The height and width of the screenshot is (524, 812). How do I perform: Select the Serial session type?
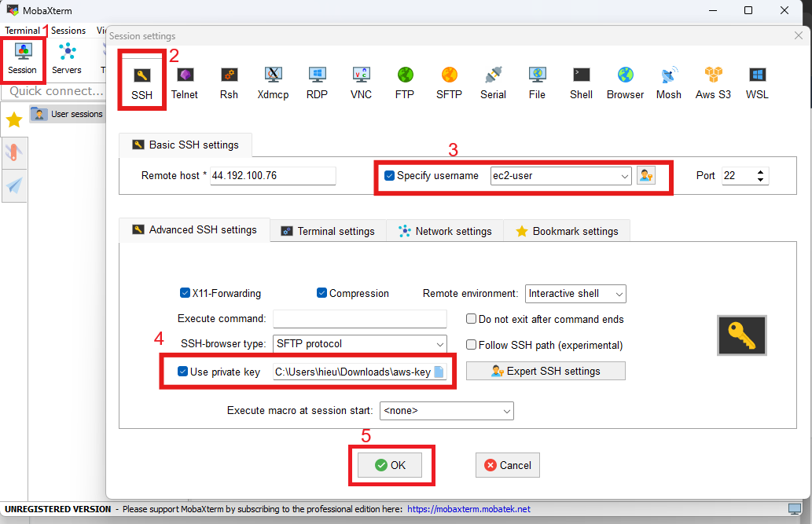(x=493, y=82)
